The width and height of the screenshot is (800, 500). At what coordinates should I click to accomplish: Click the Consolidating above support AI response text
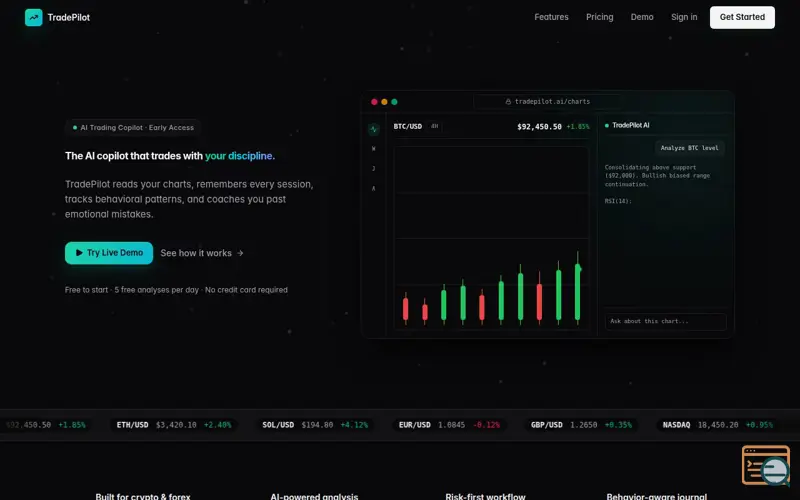[x=657, y=176]
